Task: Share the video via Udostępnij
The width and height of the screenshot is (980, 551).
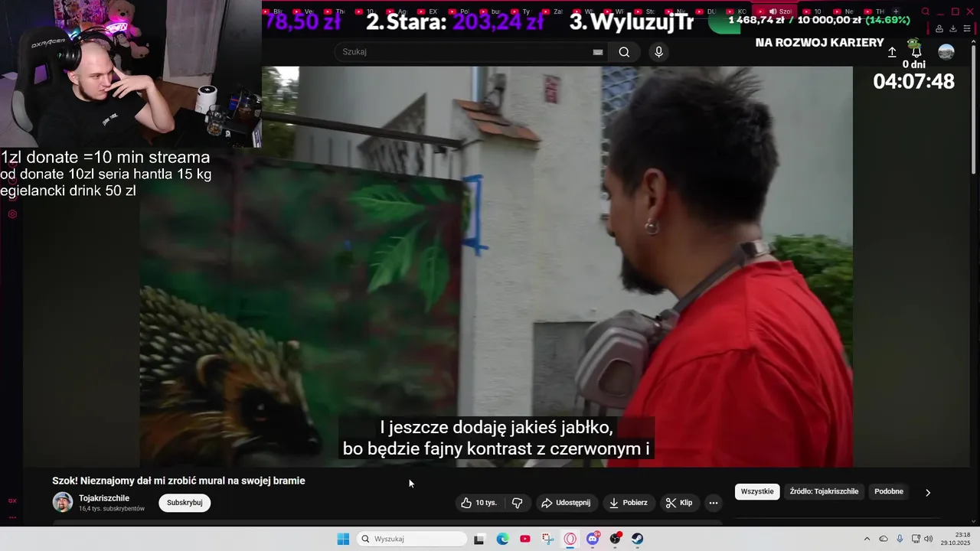Action: 566,503
